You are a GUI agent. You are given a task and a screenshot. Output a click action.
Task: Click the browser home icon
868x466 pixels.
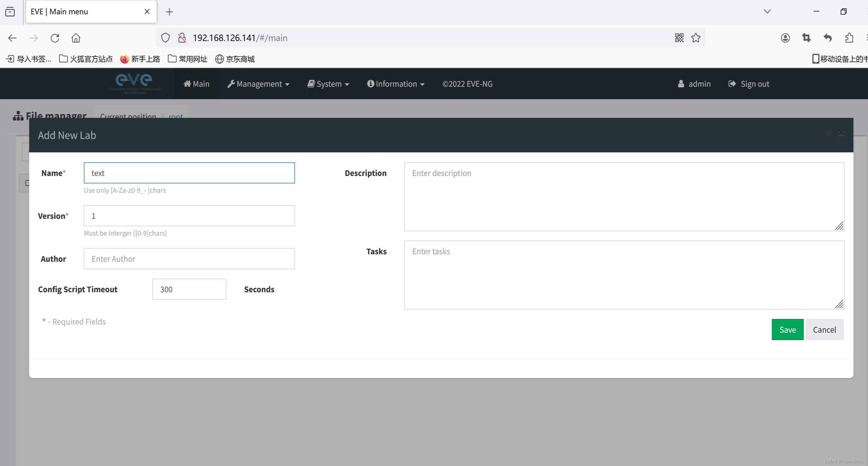76,38
